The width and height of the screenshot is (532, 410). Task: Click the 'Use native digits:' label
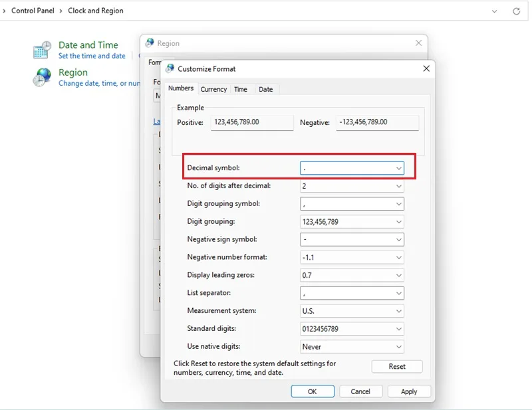tap(213, 346)
